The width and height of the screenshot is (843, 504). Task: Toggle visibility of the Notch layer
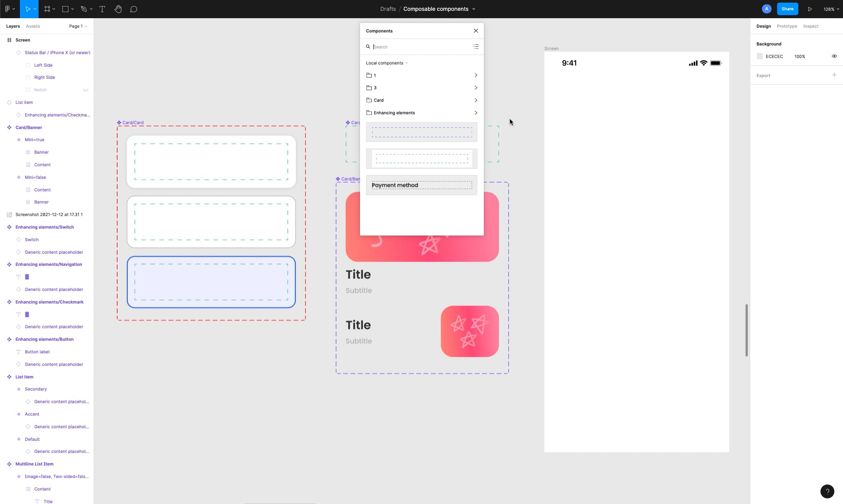point(86,90)
